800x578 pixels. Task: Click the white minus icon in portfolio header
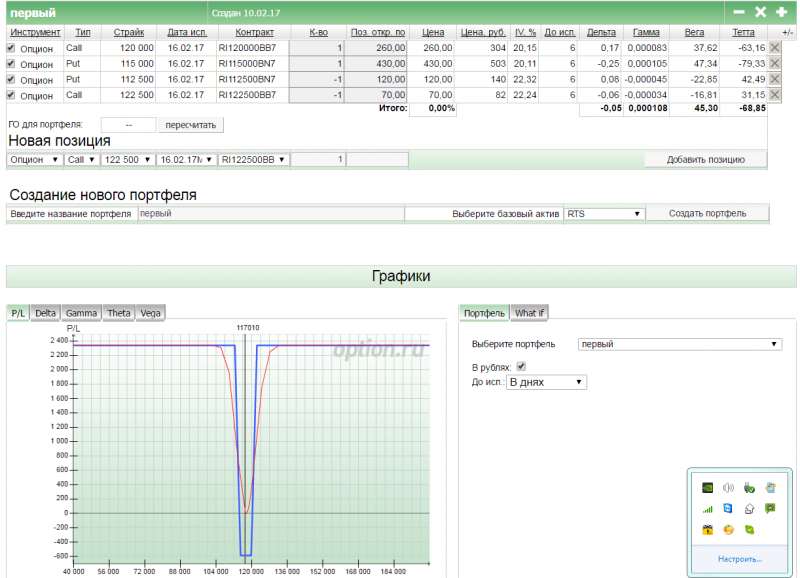click(x=739, y=12)
